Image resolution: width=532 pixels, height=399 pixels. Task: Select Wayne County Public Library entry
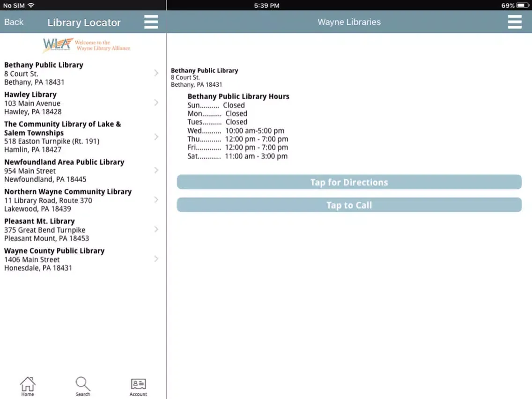tap(83, 259)
